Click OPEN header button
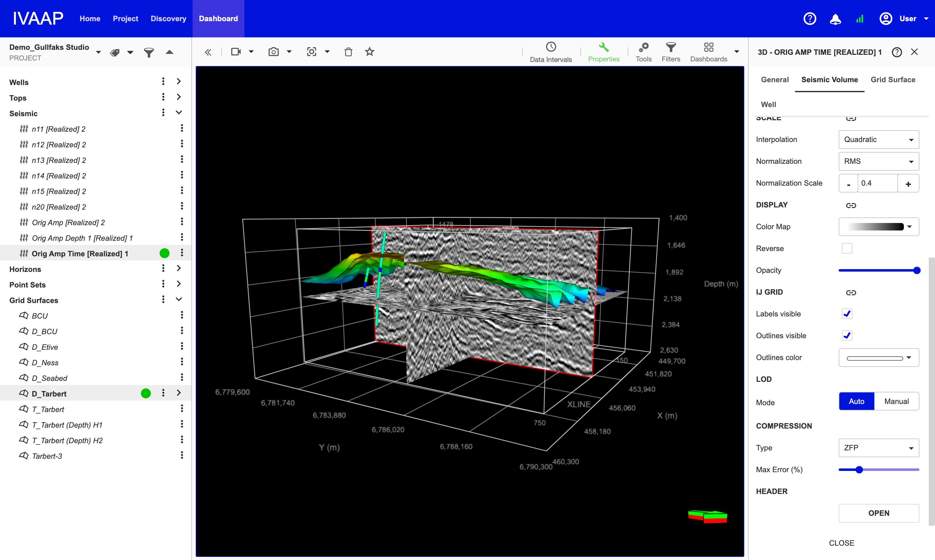 [878, 513]
